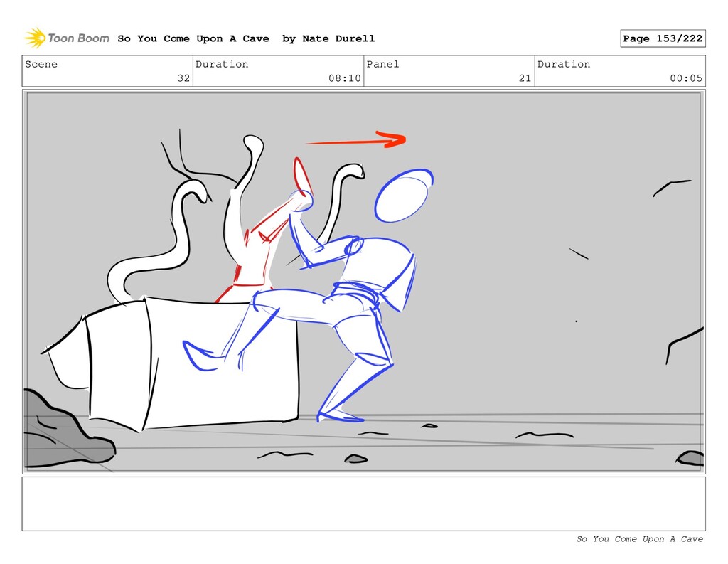Click the 'Page 153/222' box

(663, 38)
